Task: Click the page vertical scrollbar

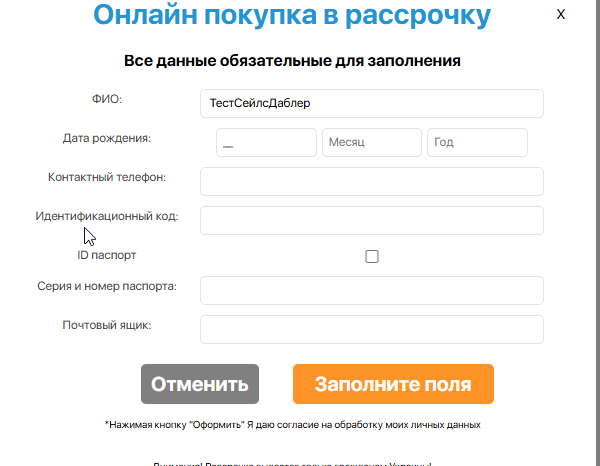Action: 598,233
